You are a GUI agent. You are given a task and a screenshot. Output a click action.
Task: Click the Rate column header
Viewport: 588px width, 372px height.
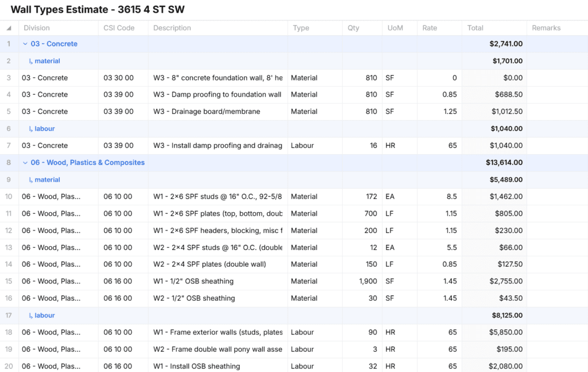pyautogui.click(x=430, y=28)
